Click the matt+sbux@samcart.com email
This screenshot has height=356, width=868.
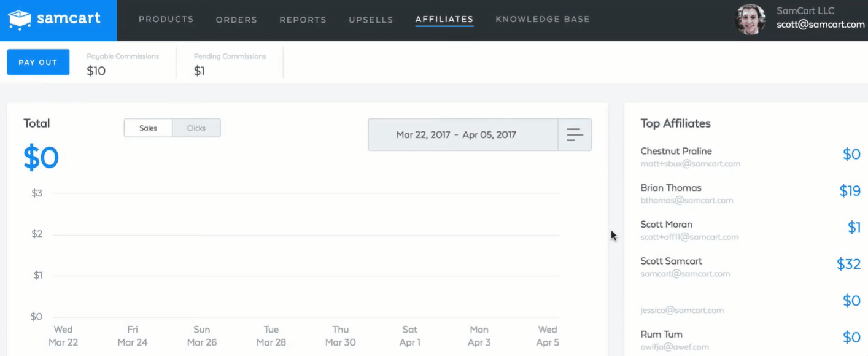pos(690,164)
